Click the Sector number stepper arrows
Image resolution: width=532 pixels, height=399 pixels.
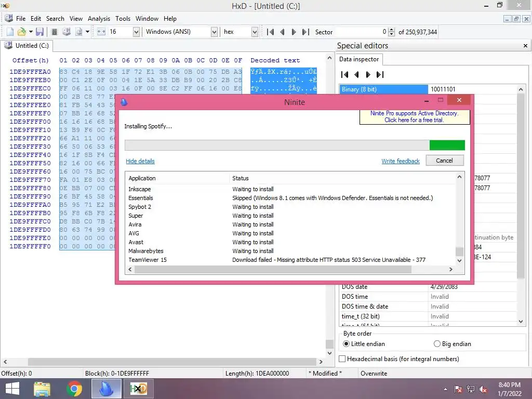(392, 32)
